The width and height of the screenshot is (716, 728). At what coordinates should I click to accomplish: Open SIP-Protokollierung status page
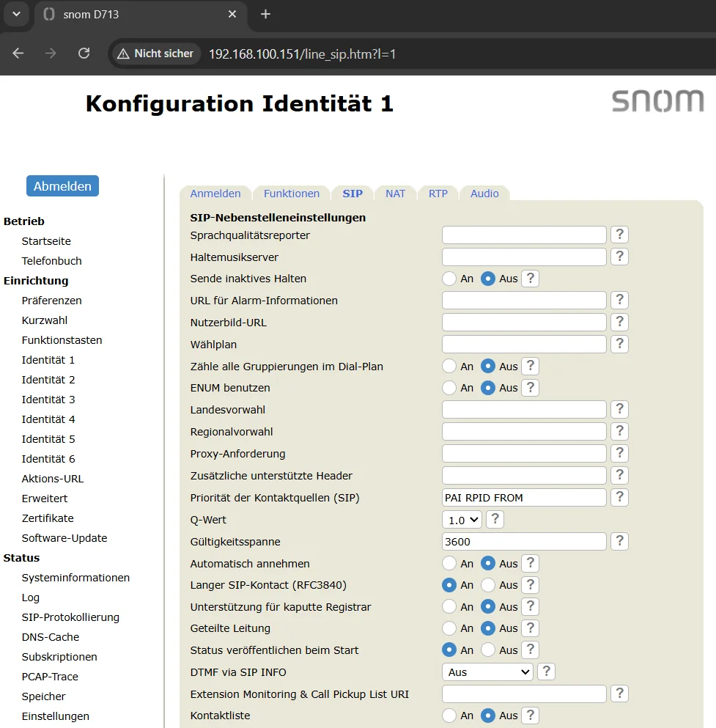coord(70,617)
